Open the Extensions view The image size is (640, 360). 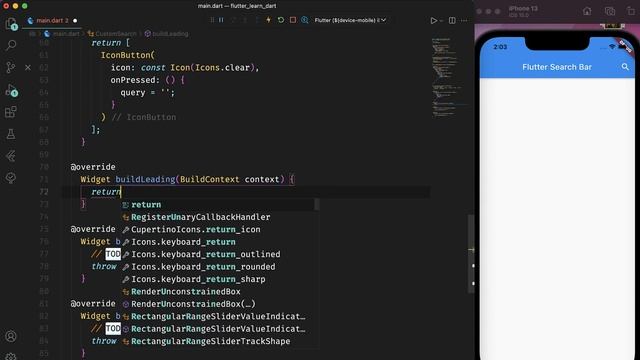tap(11, 112)
